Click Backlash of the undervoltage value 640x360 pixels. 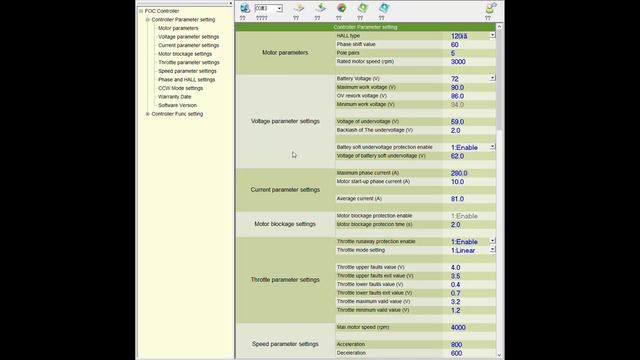coord(469,130)
